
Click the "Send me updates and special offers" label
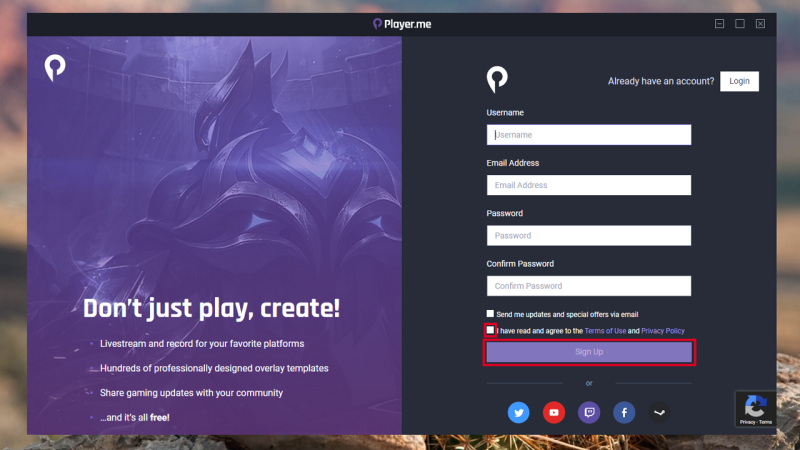(x=567, y=314)
